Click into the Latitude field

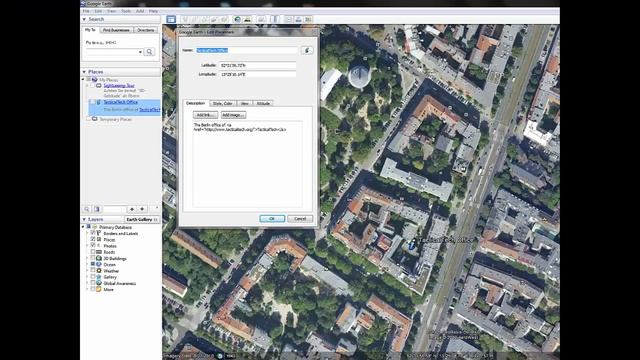point(258,65)
